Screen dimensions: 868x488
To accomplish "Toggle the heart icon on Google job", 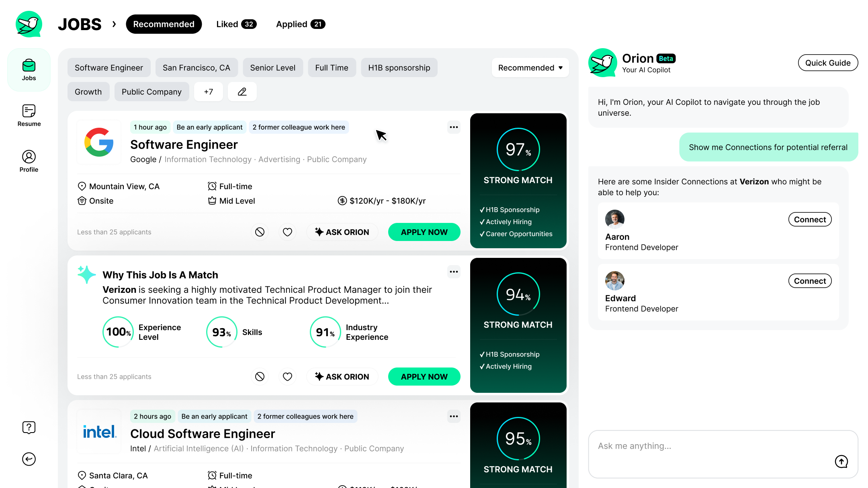I will click(287, 232).
